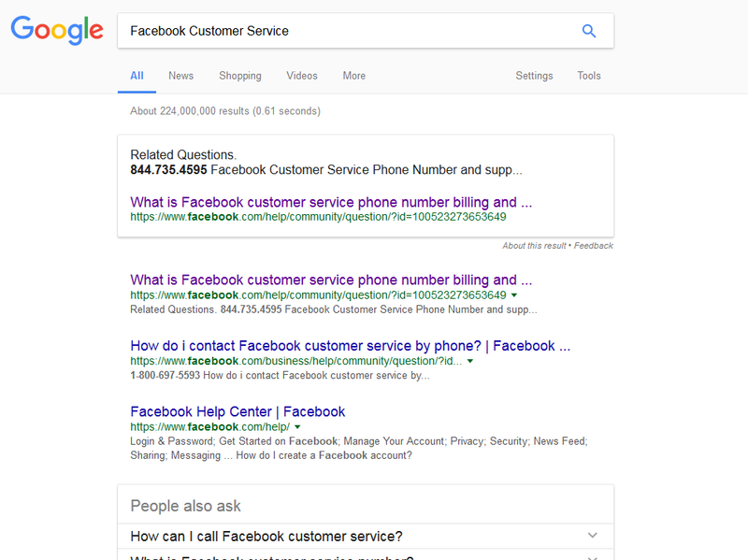Viewport: 748px width, 560px height.
Task: Click the Feedback link below Related Questions
Action: 596,245
